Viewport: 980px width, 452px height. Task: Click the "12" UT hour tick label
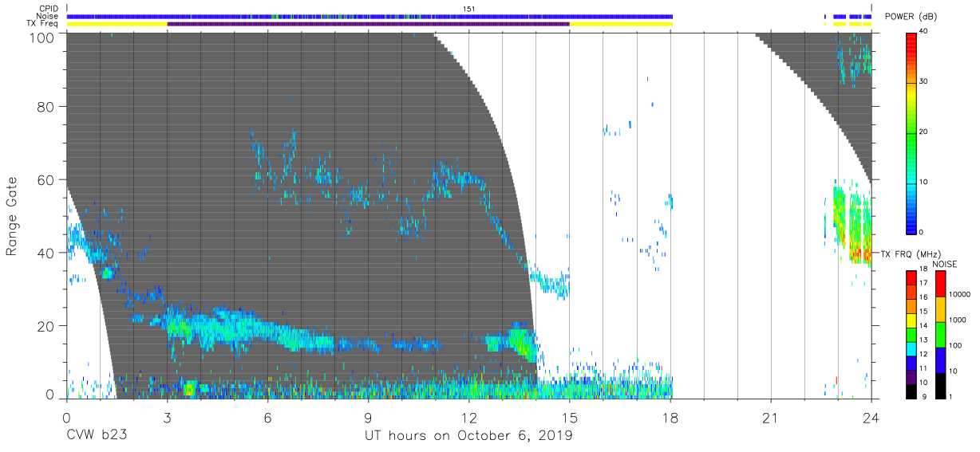pos(469,419)
